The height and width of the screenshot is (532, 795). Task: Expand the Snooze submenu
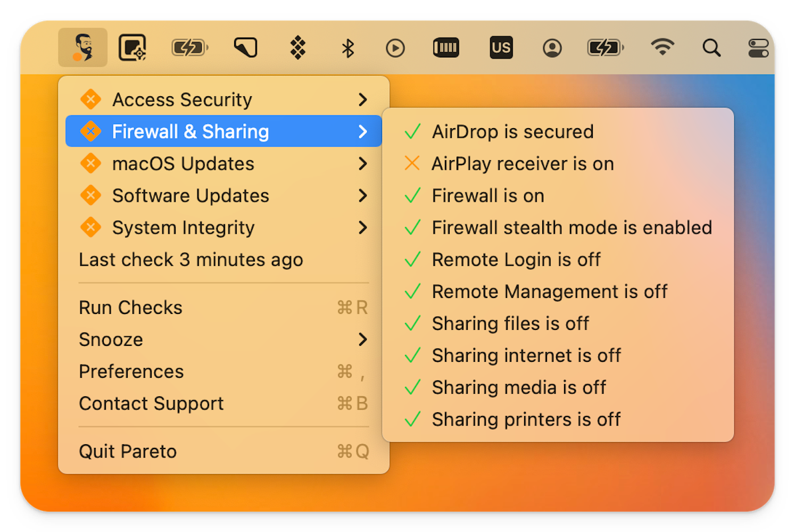tap(111, 339)
